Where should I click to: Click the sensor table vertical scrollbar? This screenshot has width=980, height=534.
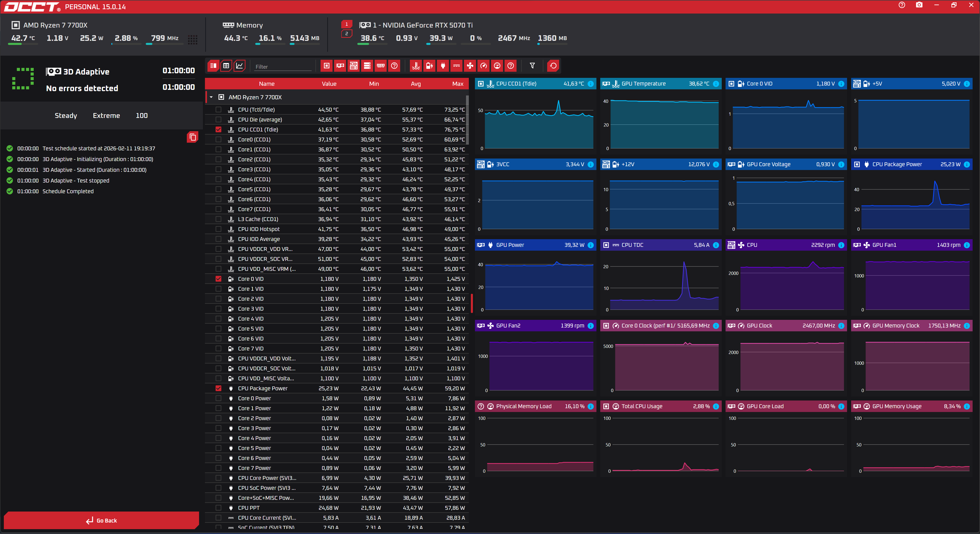click(x=468, y=120)
